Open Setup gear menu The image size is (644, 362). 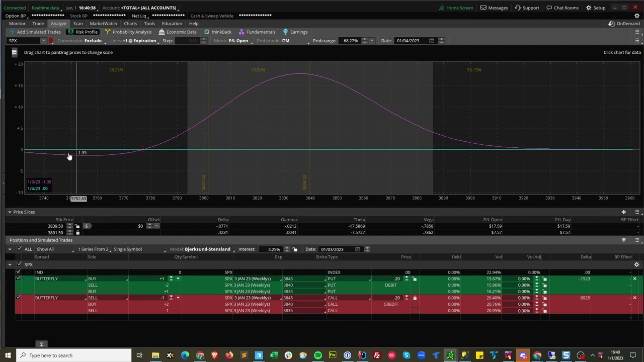(x=596, y=8)
